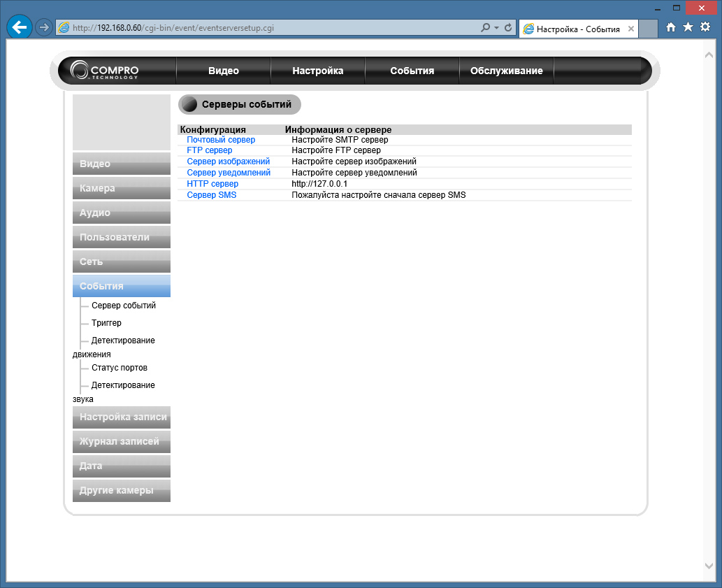Select Видео in the left sidebar

coord(122,164)
